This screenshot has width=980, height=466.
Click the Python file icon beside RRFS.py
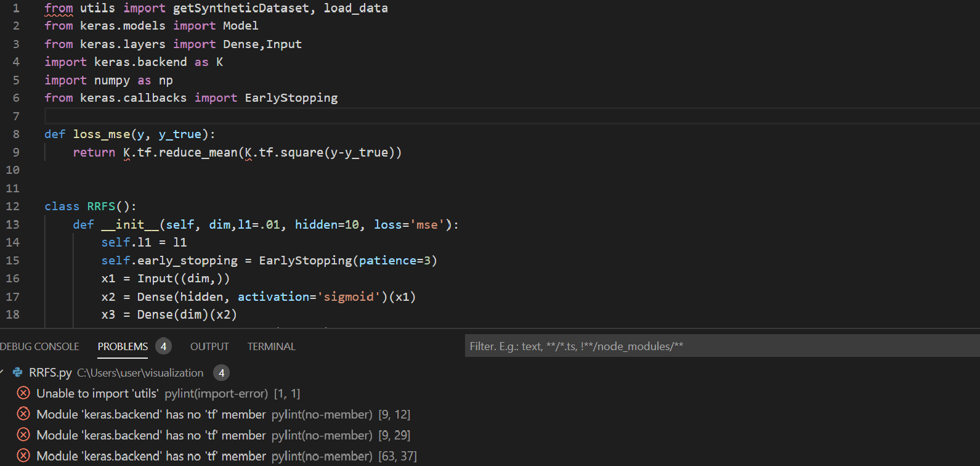(x=18, y=372)
